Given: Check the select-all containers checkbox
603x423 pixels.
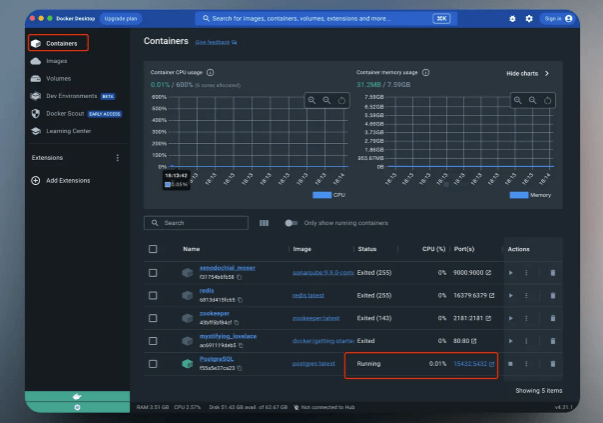Looking at the screenshot, I should [153, 249].
